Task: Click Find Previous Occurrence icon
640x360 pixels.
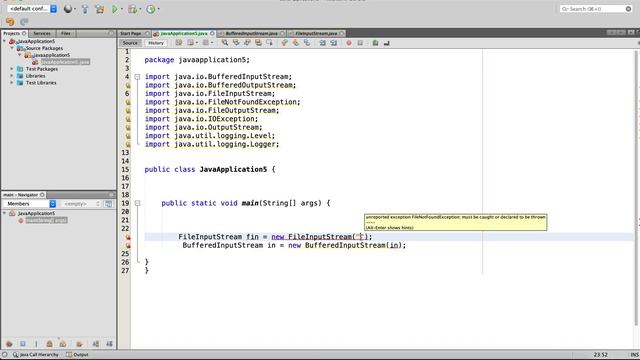Action: (236, 43)
